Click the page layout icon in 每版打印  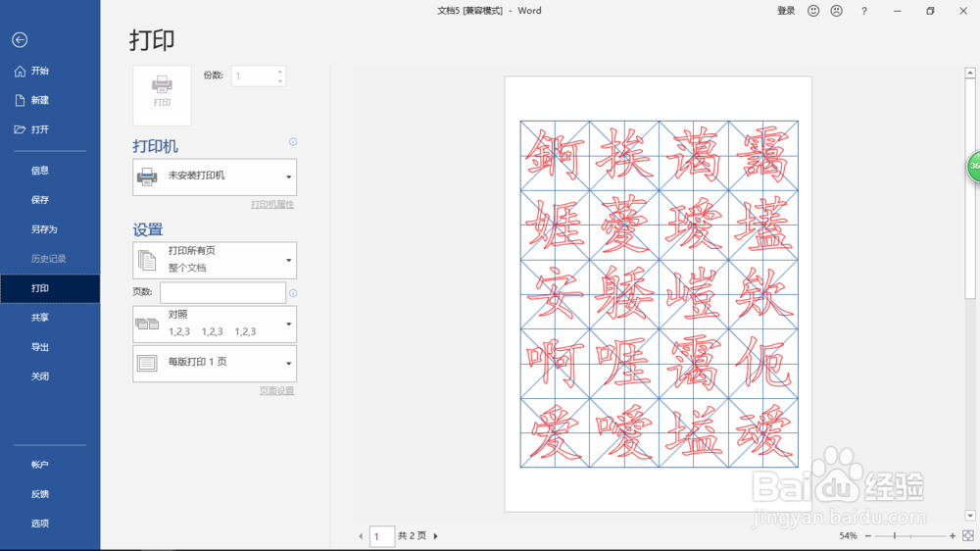(148, 364)
